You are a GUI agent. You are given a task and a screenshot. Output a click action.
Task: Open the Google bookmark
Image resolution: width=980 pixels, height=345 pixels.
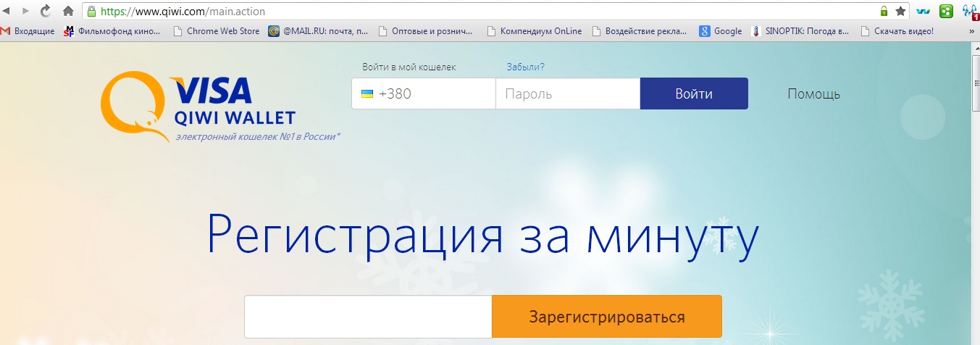[x=721, y=31]
